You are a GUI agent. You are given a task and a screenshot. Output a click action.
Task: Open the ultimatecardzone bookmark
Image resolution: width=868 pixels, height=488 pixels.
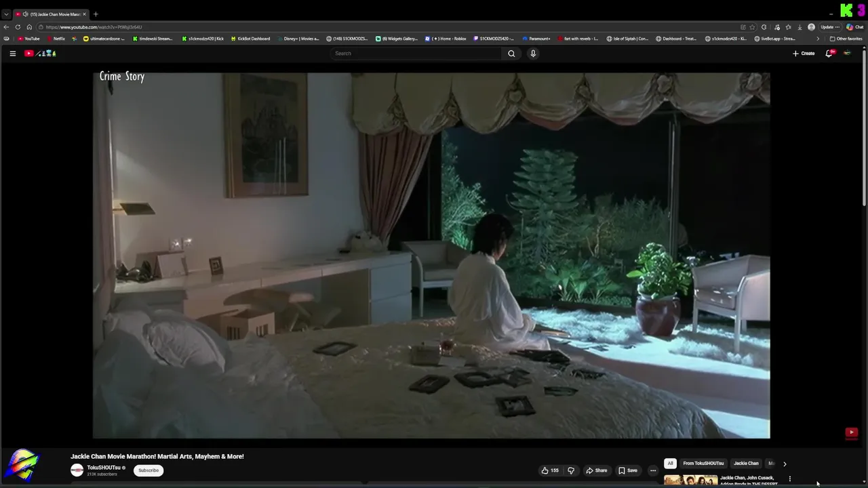[104, 39]
